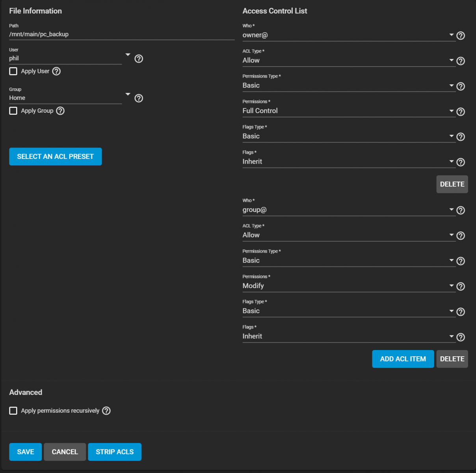The height and width of the screenshot is (473, 476).
Task: Expand owner@ Permissions Type Basic dropdown
Action: [x=349, y=86]
